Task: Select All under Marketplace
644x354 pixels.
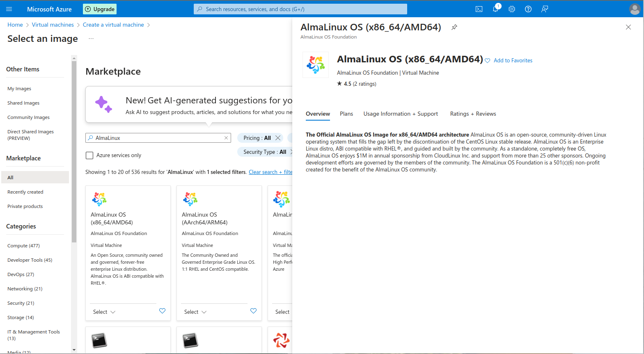Action: point(35,177)
